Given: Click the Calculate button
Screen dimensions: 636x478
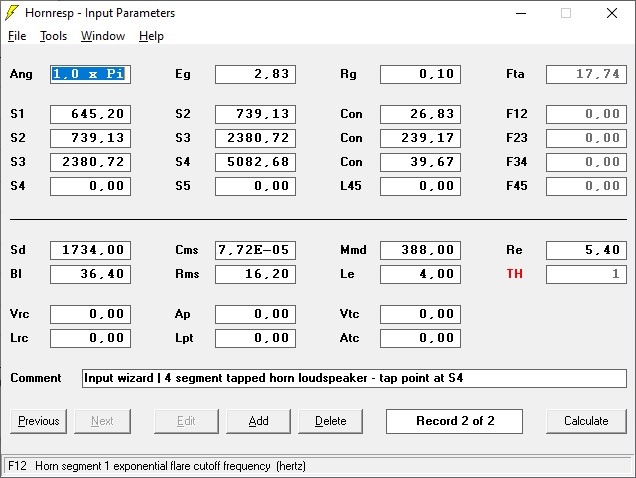Looking at the screenshot, I should tap(586, 421).
